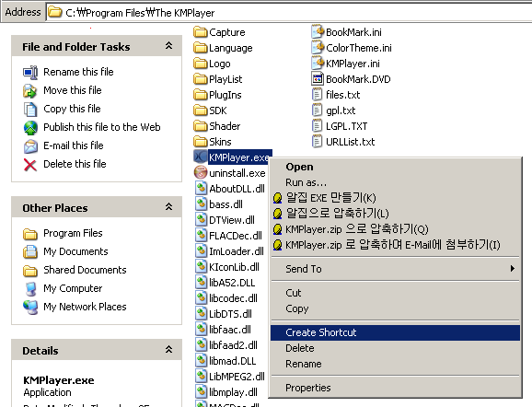Expand the Send To submenu arrow
The height and width of the screenshot is (407, 532).
pos(513,269)
